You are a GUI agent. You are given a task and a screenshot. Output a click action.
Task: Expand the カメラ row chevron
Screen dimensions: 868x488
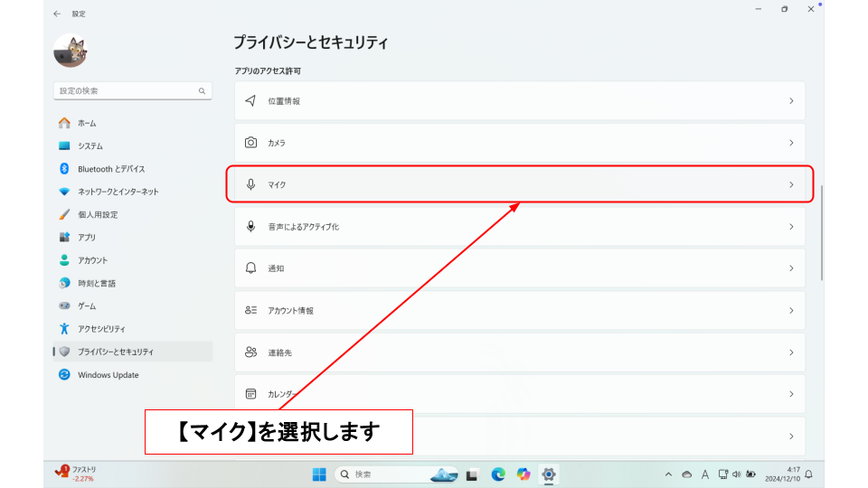[791, 143]
